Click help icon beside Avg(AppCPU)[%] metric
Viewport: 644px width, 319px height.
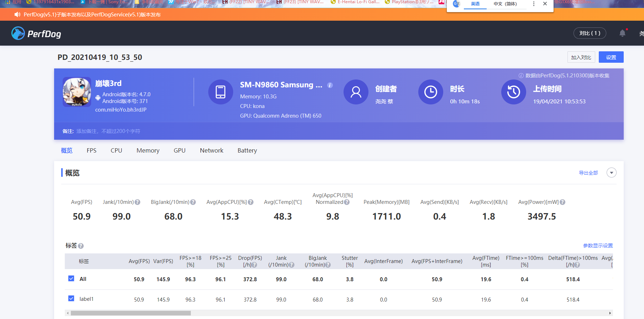tap(251, 202)
